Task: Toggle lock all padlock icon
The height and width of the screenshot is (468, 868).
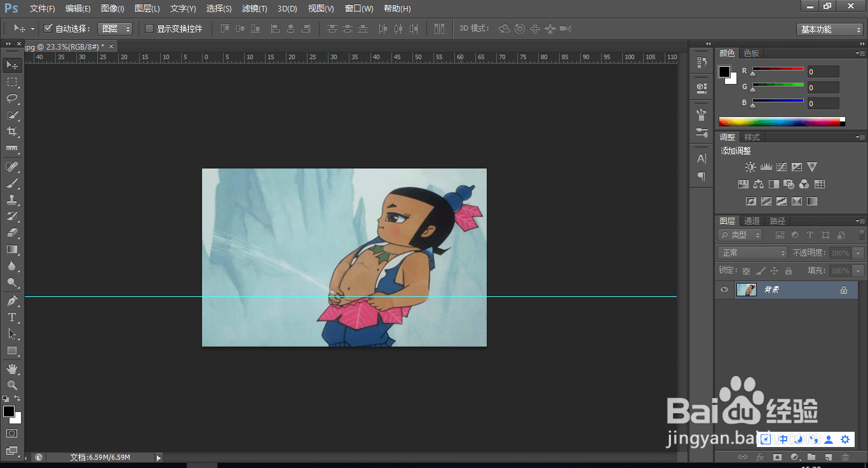Action: point(788,271)
